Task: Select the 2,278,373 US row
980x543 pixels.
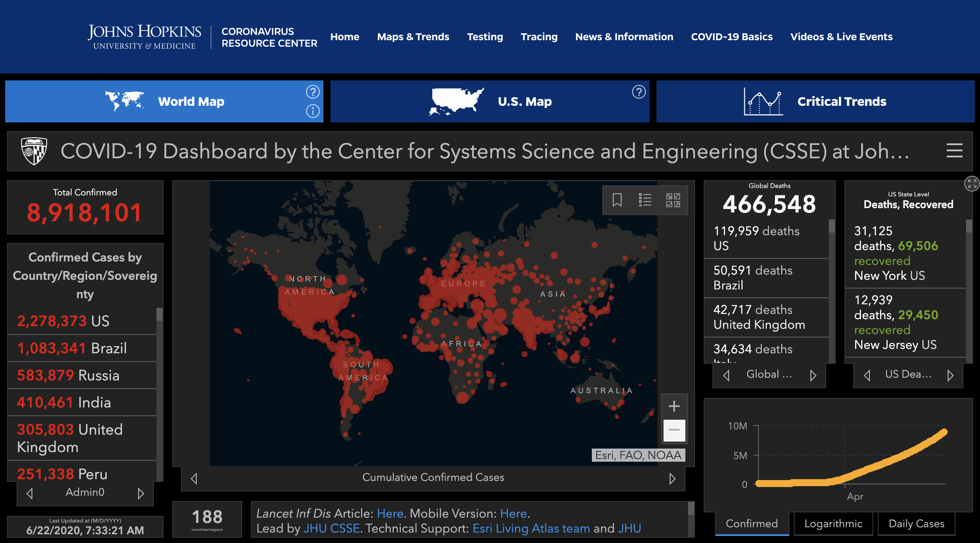Action: (x=82, y=321)
